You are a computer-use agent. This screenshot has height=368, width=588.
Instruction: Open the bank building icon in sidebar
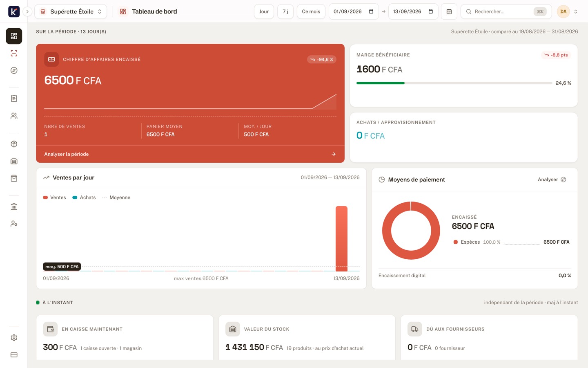tap(14, 206)
